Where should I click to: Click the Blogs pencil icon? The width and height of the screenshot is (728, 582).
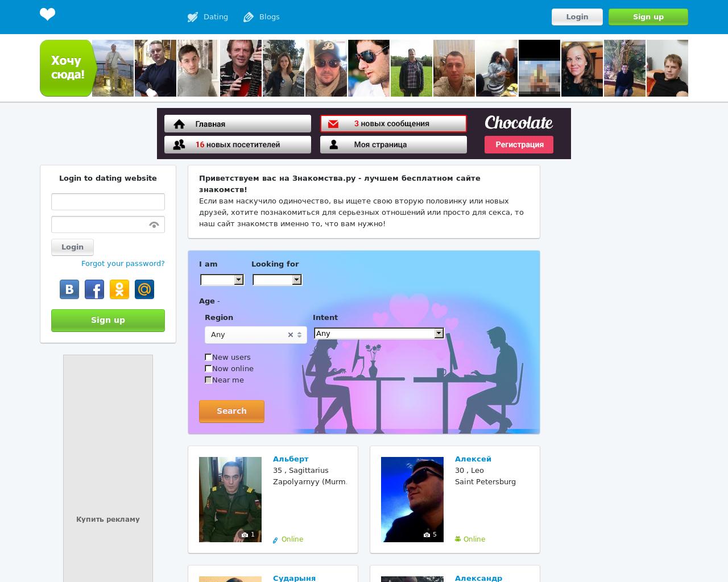click(x=249, y=17)
